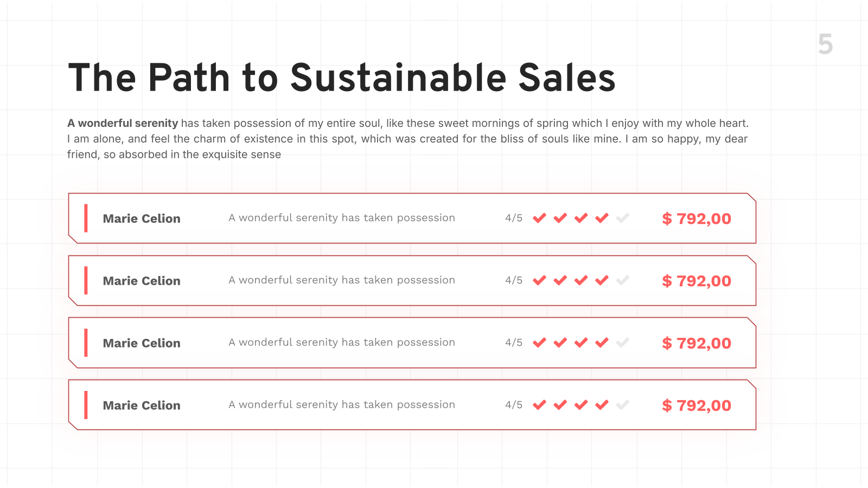Click the bold text A wonderful serenity in paragraph
The image size is (868, 488).
click(123, 123)
